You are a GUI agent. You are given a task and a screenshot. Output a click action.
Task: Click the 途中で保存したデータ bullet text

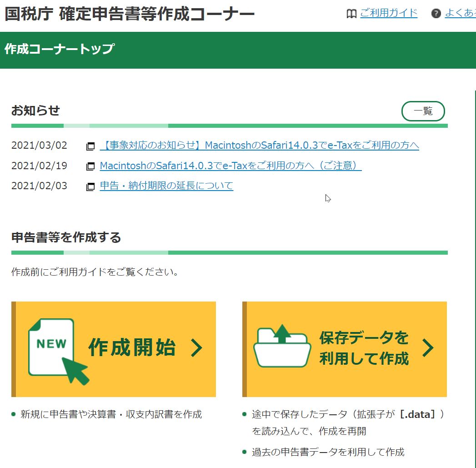click(x=348, y=423)
